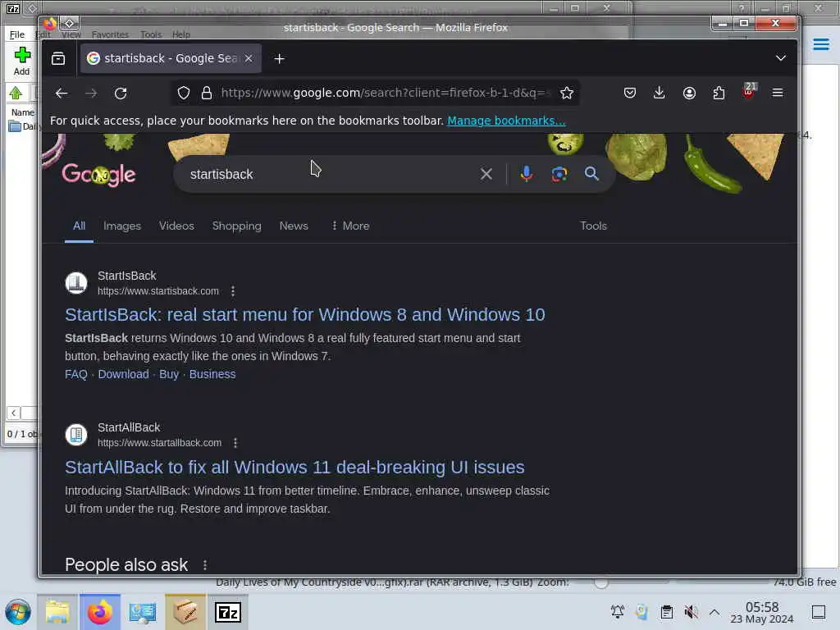This screenshot has height=630, width=840.
Task: Open Firefox hamburger application menu
Action: click(778, 94)
